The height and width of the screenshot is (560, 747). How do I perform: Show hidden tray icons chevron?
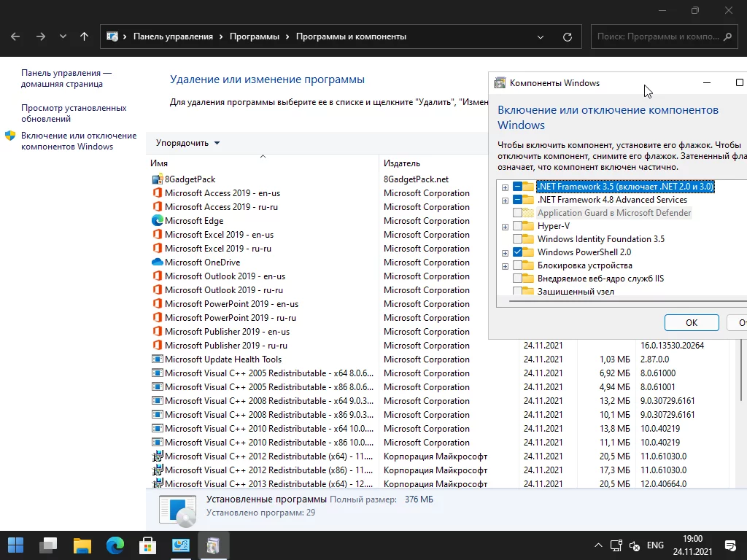(x=598, y=545)
